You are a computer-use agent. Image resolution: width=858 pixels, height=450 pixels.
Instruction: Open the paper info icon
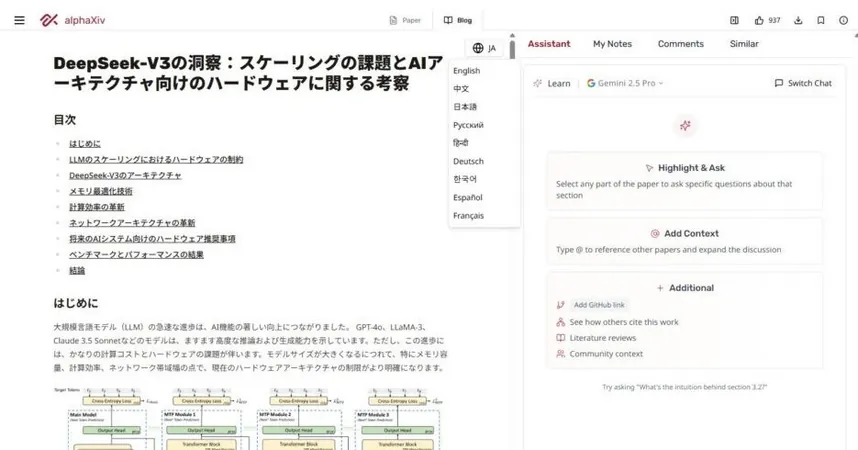pos(843,20)
